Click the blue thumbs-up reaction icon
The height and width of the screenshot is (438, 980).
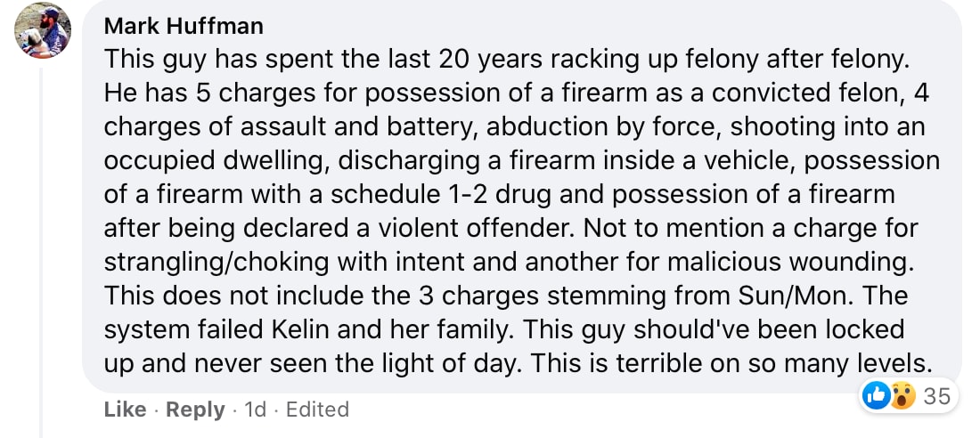pos(876,397)
